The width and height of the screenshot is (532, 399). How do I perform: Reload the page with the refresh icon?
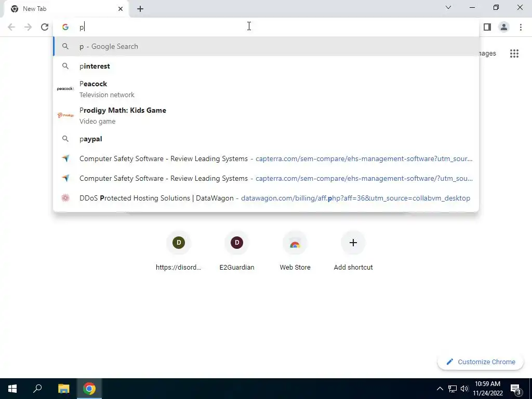click(45, 27)
